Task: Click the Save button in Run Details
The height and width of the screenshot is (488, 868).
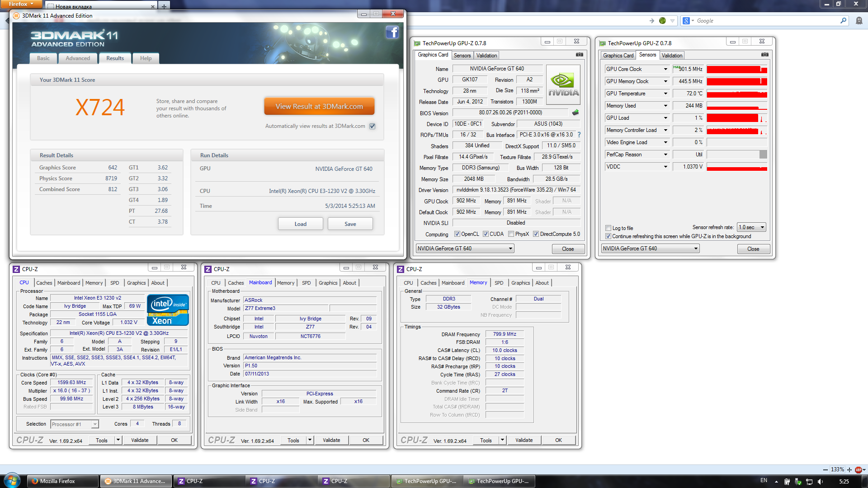Action: click(x=350, y=224)
